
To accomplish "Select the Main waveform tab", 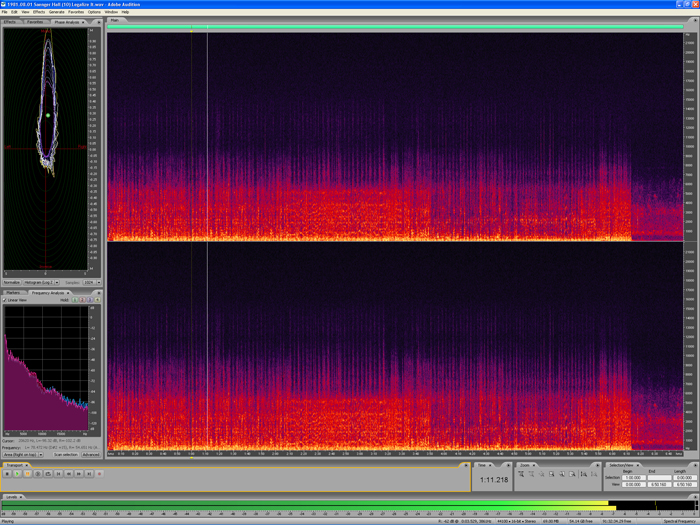I will [115, 20].
